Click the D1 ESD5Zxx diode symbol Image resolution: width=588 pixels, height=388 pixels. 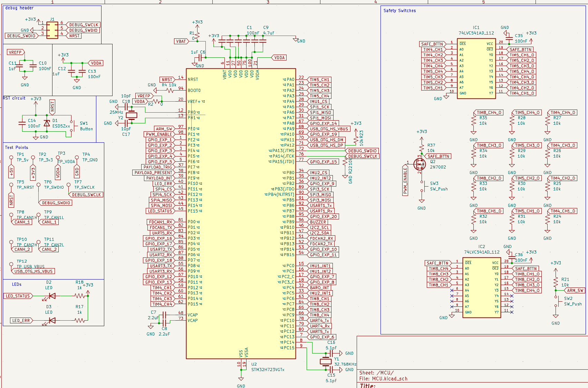47,124
